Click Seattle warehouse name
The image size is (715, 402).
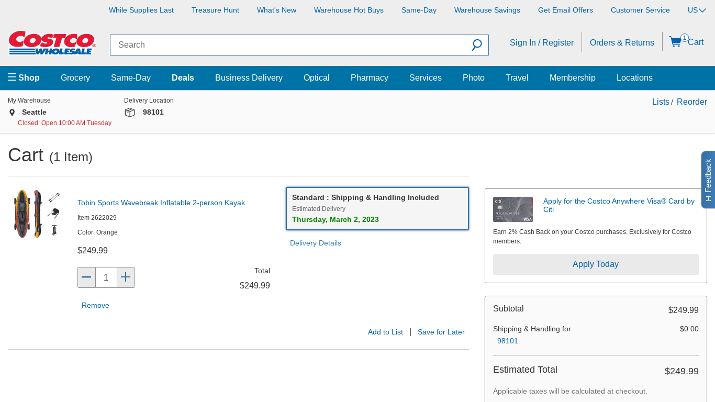tap(34, 112)
